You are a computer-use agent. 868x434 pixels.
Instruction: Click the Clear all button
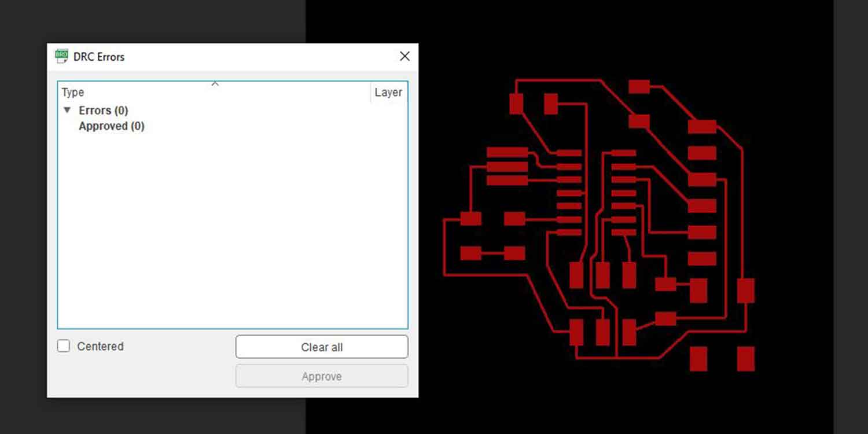[x=322, y=347]
